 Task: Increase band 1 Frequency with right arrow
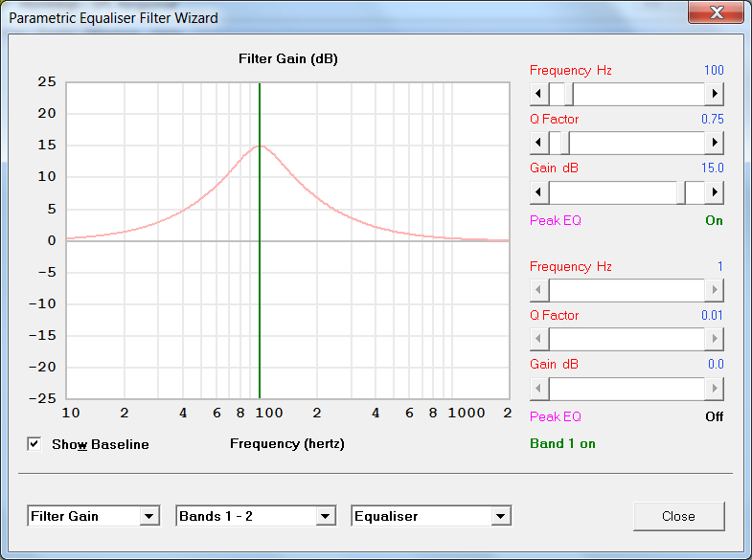[714, 94]
